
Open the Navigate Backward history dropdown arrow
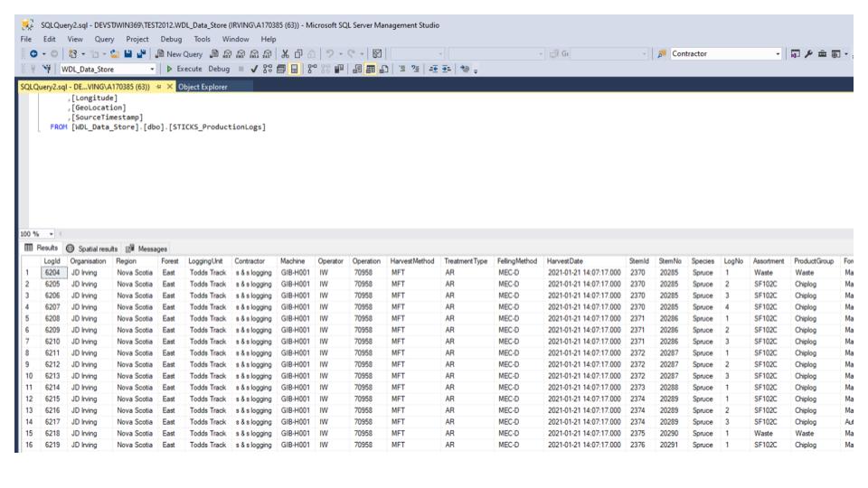pyautogui.click(x=43, y=53)
